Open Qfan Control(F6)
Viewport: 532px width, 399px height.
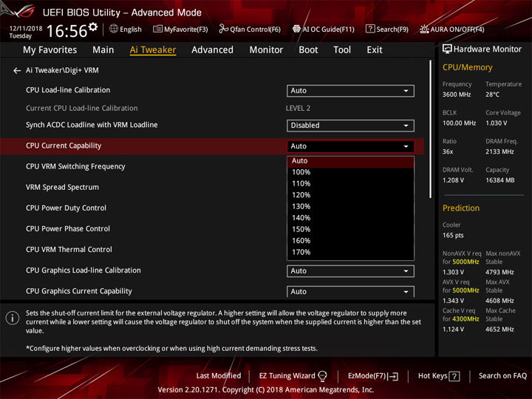(250, 29)
